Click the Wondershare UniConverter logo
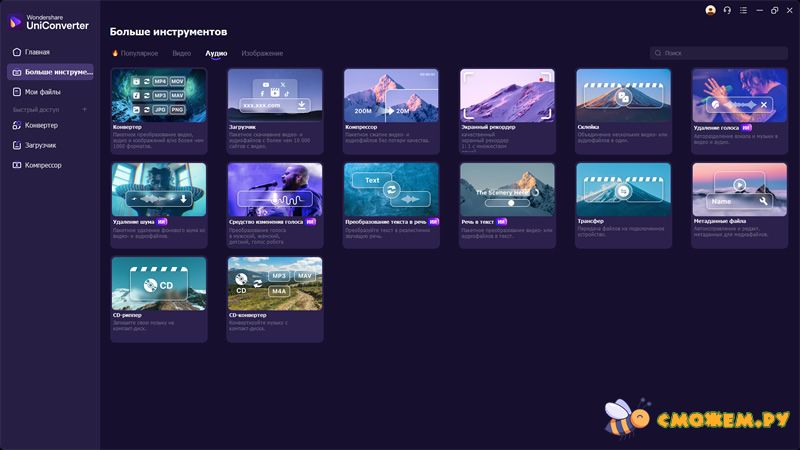This screenshot has width=800, height=450. coord(16,22)
